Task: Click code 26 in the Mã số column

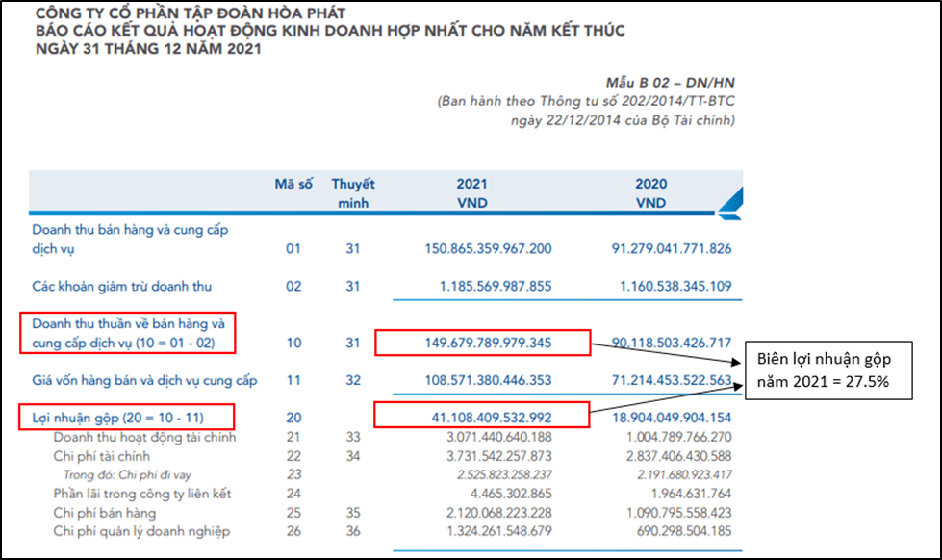Action: pos(293,531)
